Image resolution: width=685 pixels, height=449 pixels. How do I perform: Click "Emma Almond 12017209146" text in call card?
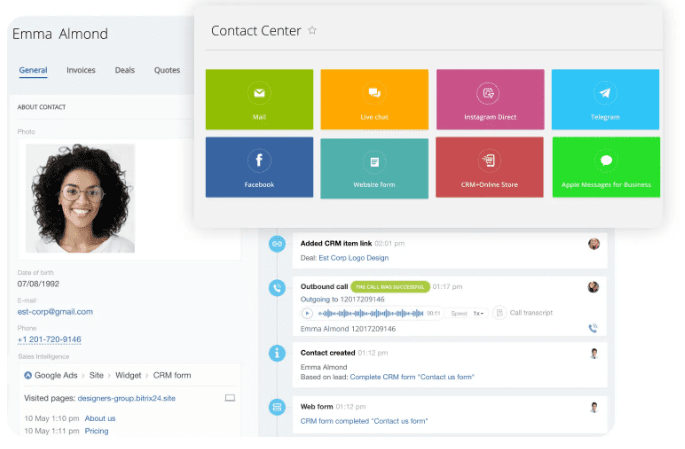(x=348, y=329)
